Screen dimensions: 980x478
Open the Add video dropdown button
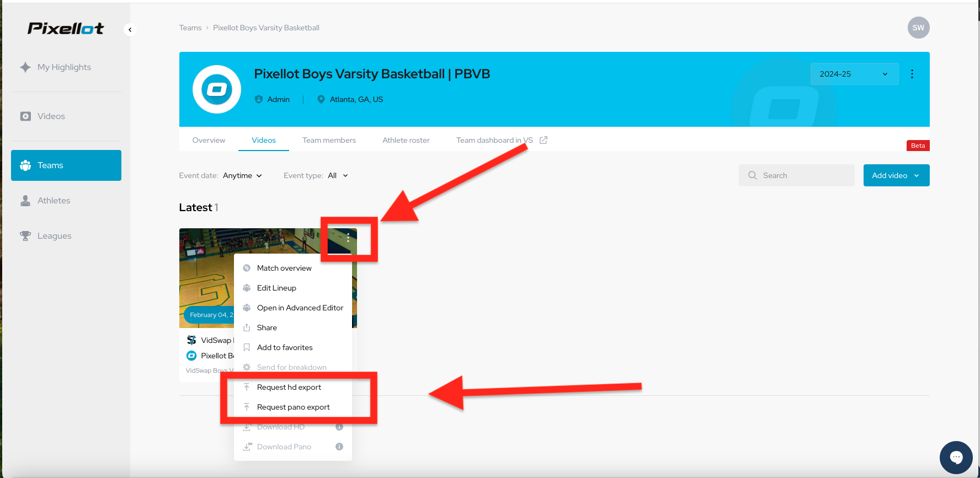(x=896, y=175)
